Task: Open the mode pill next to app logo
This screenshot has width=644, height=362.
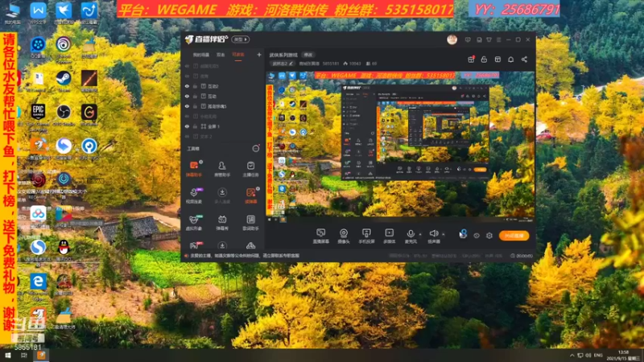Action: [x=241, y=39]
